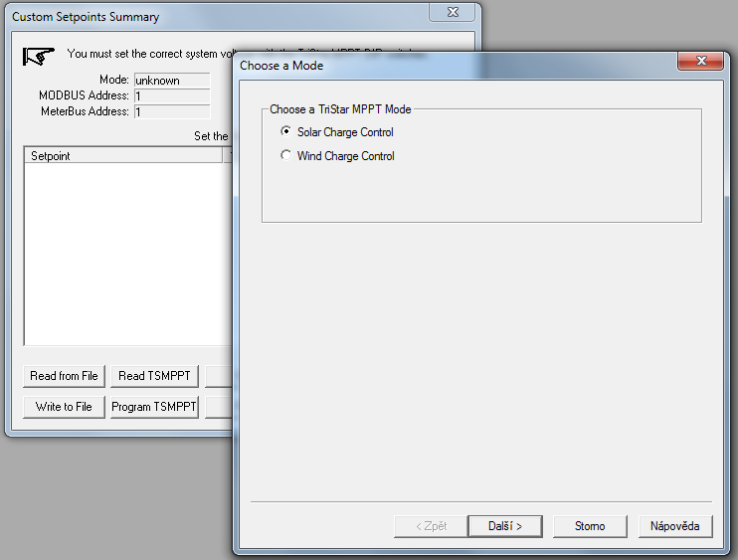738x560 pixels.
Task: Click the Setpoint column header
Action: coord(123,156)
